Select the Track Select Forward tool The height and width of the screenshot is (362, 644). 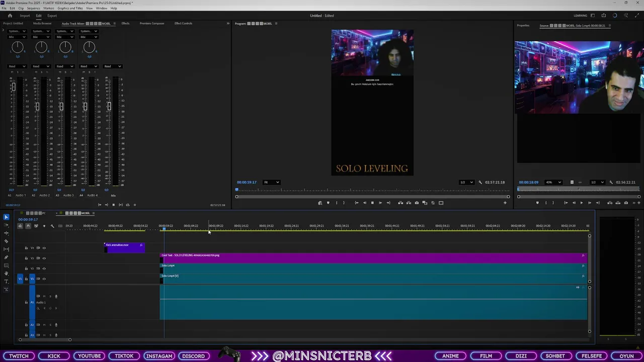pos(6,225)
